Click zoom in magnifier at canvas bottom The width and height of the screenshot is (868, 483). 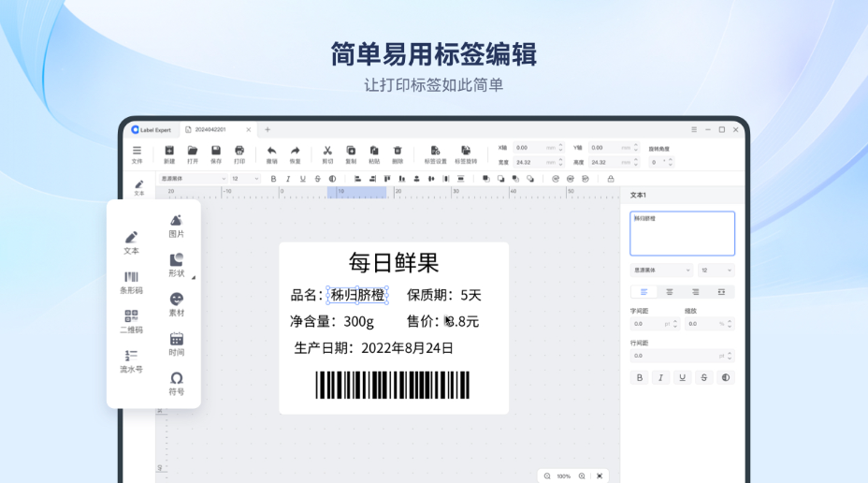pos(582,476)
